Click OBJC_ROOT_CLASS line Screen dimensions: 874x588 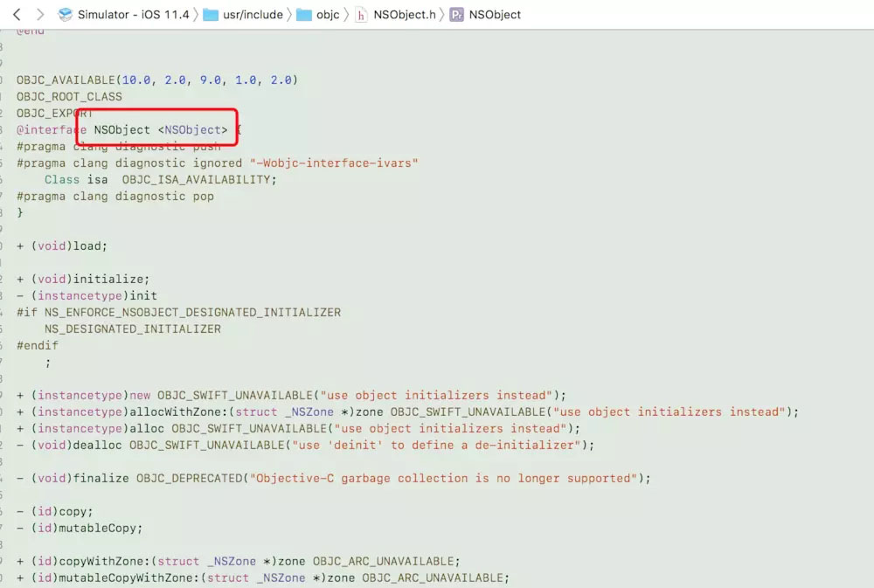pos(69,96)
